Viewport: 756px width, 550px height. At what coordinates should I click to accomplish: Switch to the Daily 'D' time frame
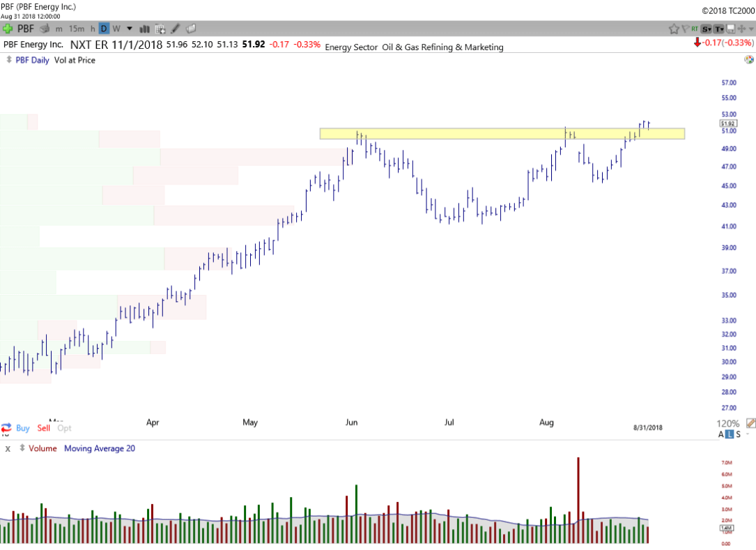pyautogui.click(x=103, y=29)
